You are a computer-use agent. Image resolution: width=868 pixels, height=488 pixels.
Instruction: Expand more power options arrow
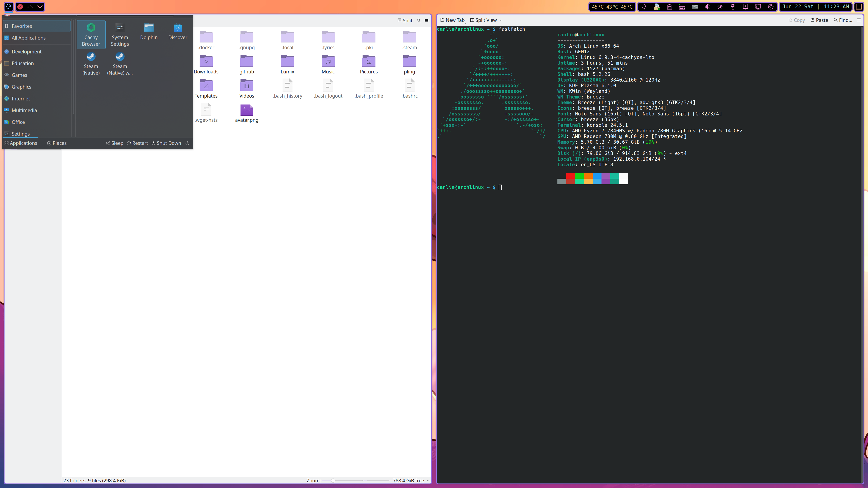pyautogui.click(x=187, y=143)
